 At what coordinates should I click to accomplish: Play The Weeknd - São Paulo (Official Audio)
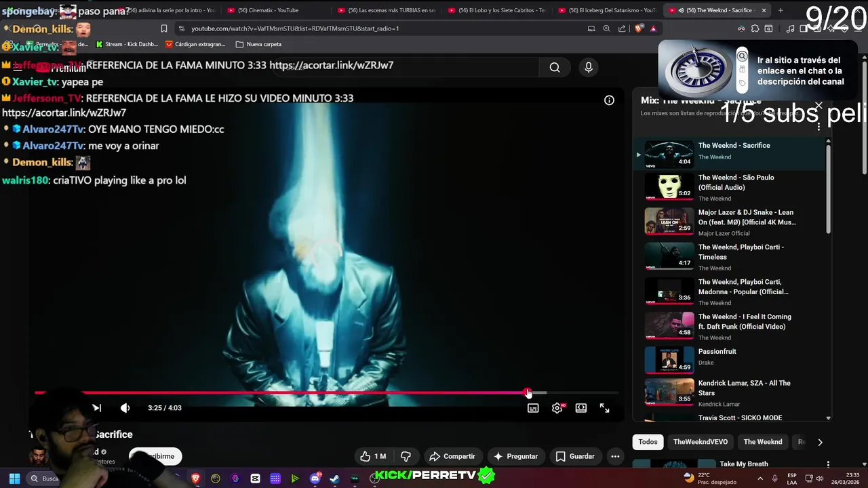pos(729,188)
